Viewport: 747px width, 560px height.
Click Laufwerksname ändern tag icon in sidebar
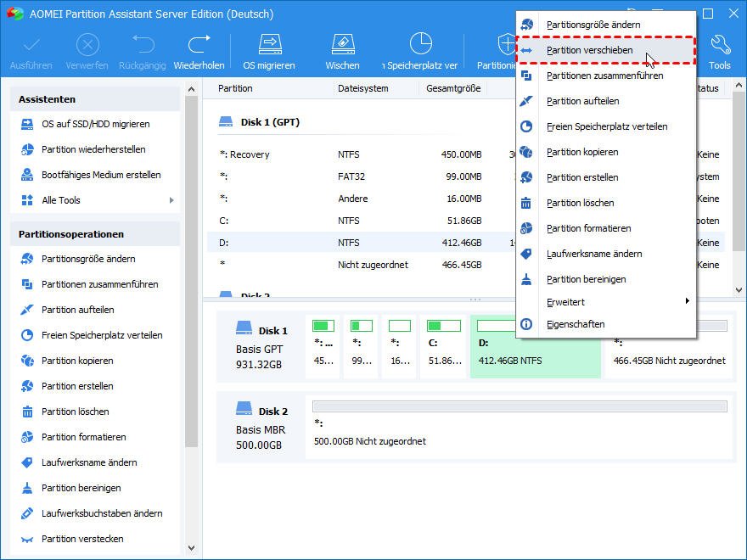click(x=27, y=462)
